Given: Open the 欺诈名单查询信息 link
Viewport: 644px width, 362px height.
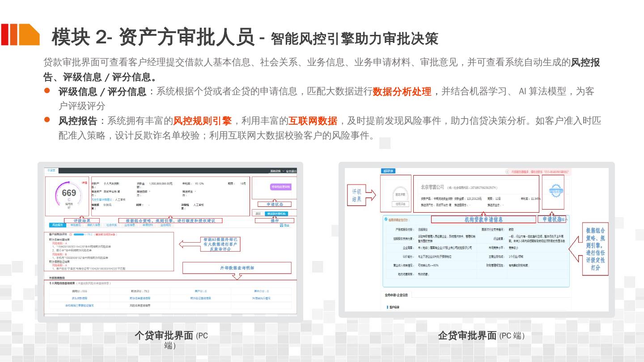Looking at the screenshot, I should (140, 298).
